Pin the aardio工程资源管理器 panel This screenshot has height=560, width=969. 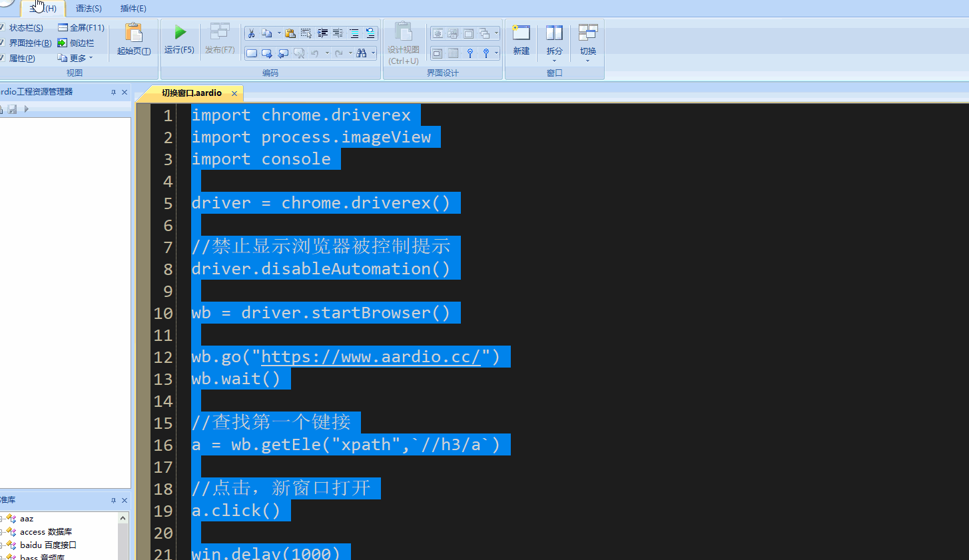(x=113, y=92)
